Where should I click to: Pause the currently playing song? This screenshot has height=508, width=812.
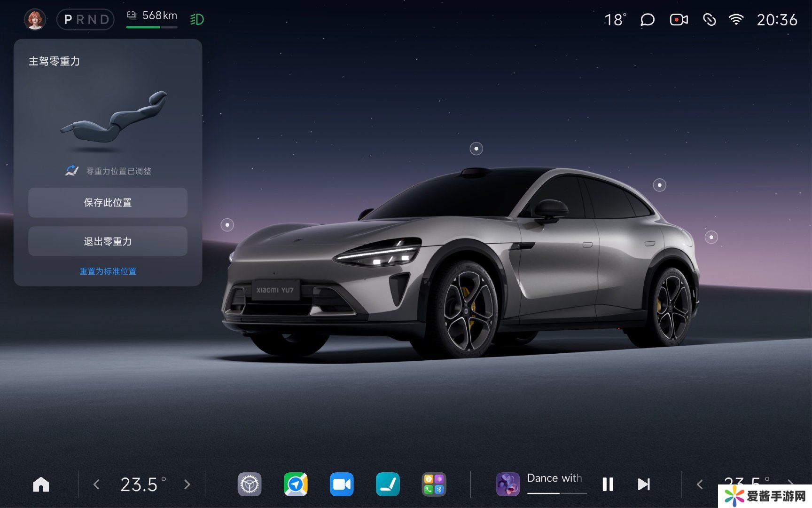coord(608,484)
